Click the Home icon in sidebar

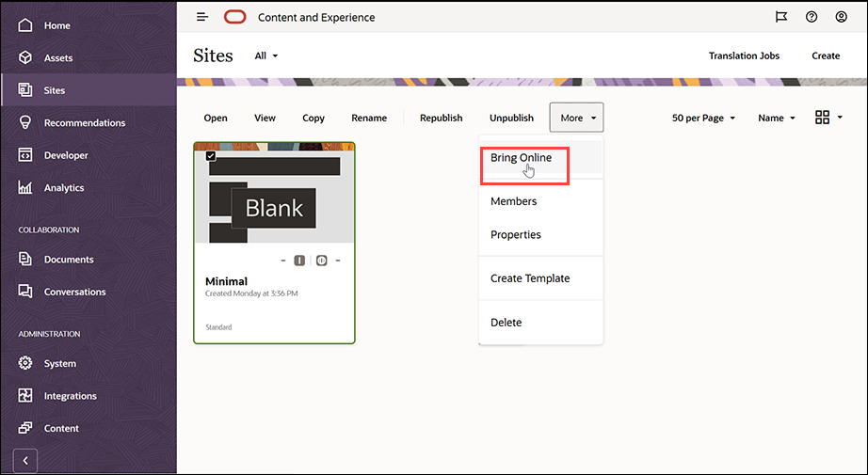(x=25, y=25)
